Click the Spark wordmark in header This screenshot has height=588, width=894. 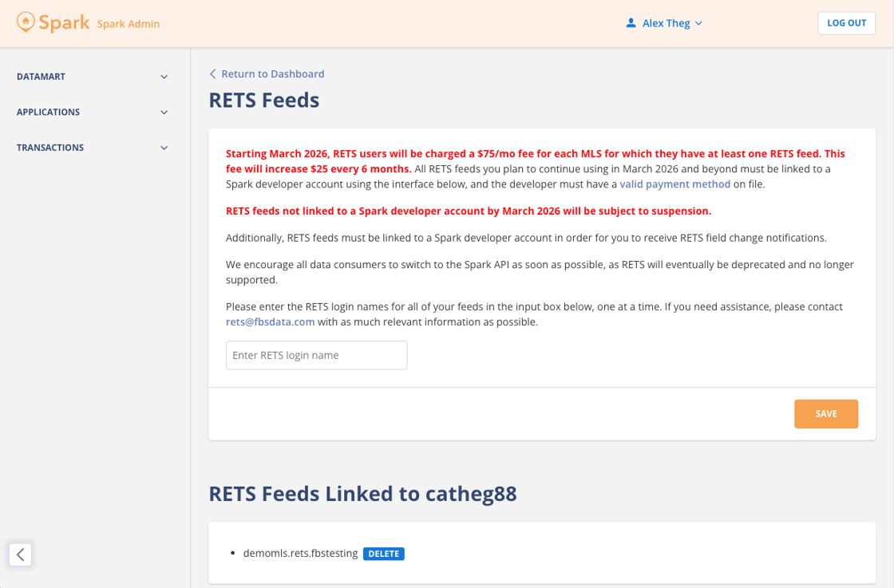[65, 22]
